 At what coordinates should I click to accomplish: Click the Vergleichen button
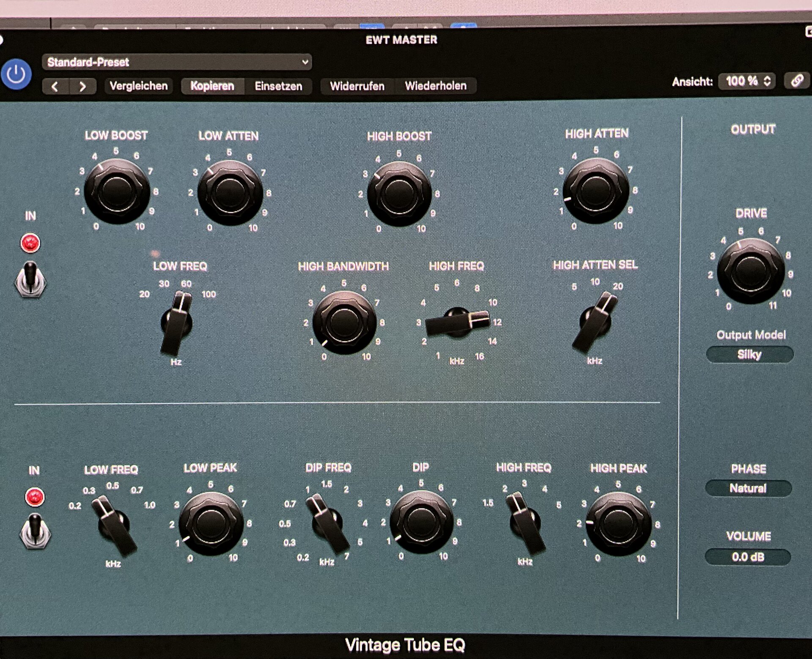pos(139,86)
